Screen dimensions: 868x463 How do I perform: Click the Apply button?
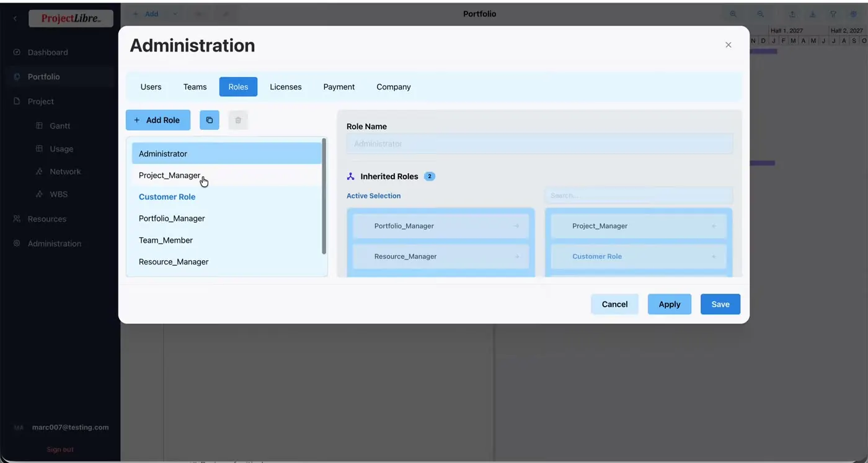tap(670, 304)
